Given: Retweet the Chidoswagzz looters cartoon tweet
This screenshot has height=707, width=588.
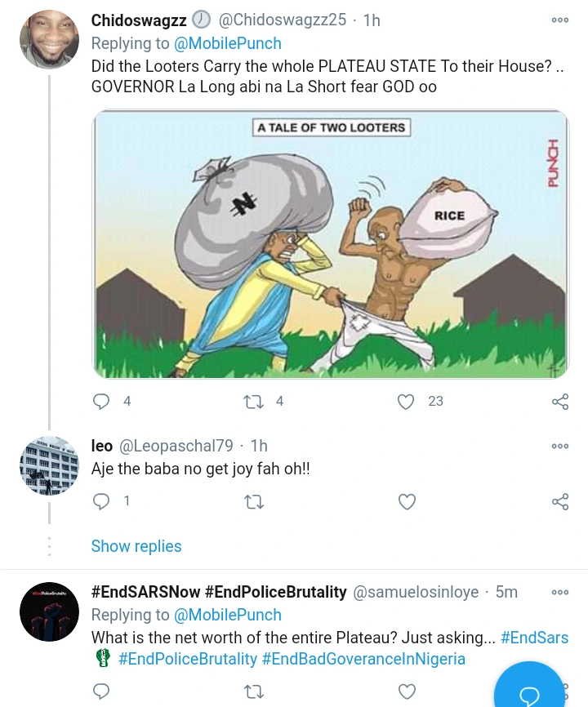Looking at the screenshot, I should [x=254, y=401].
